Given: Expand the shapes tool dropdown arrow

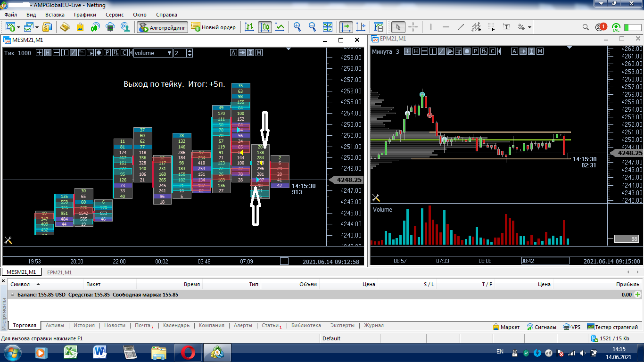Looking at the screenshot, I should pyautogui.click(x=530, y=27).
